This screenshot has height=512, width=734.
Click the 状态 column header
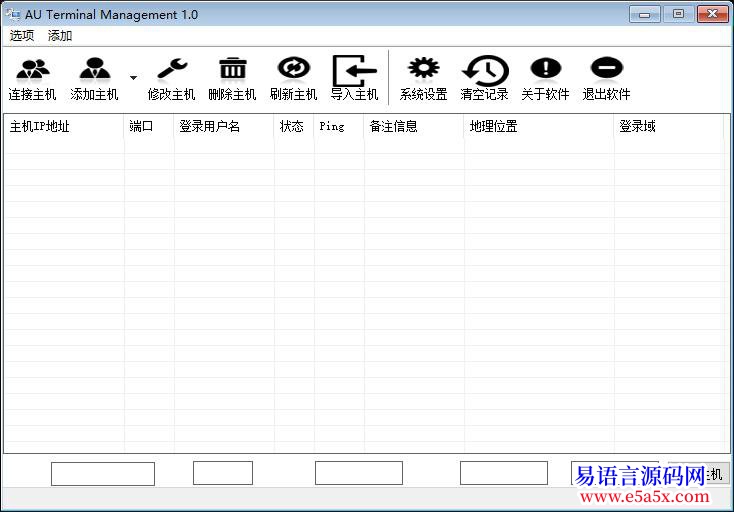point(294,126)
